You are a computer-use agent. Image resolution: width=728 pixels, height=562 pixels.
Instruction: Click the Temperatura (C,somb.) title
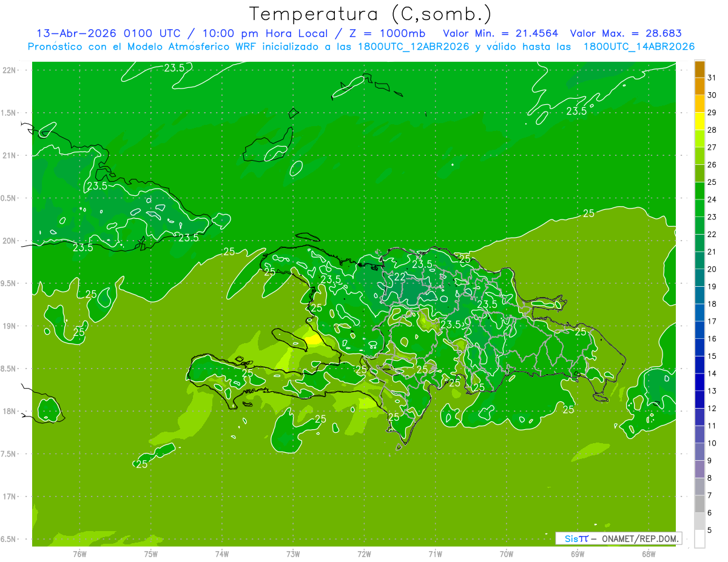coord(371,14)
